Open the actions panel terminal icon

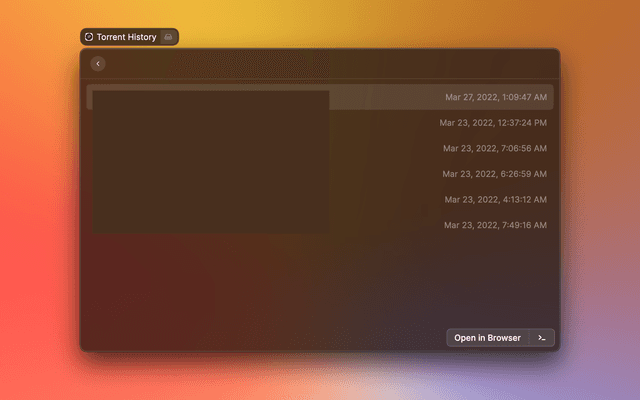(541, 338)
